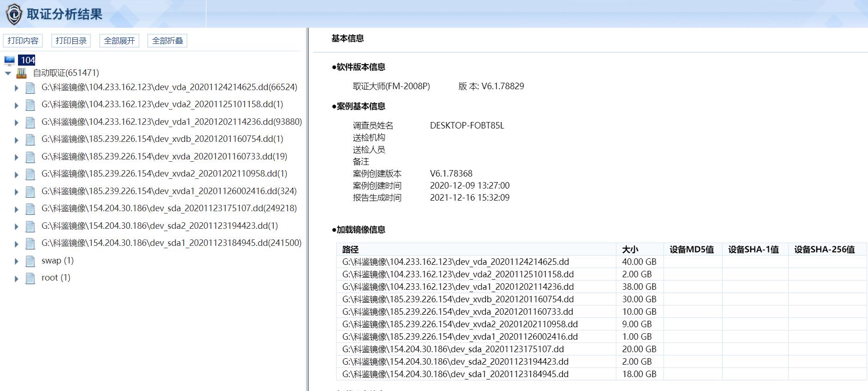Click the forensic shield logo icon

(x=14, y=14)
